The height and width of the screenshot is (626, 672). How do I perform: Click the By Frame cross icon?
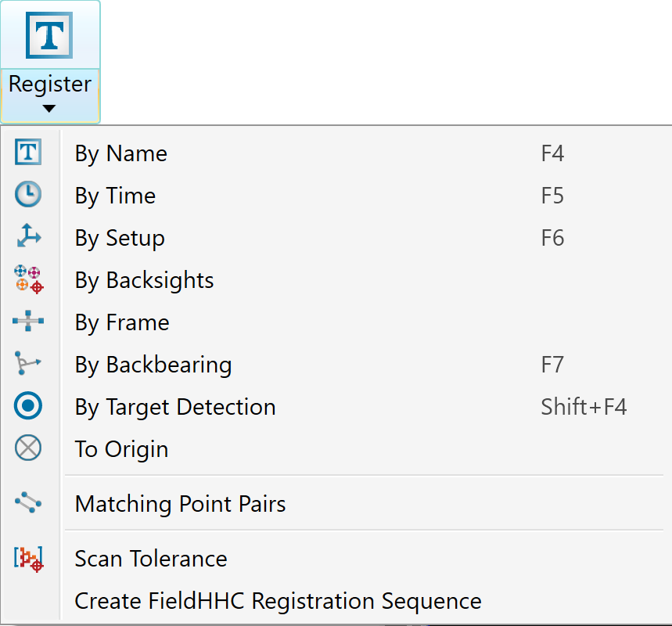pos(28,321)
